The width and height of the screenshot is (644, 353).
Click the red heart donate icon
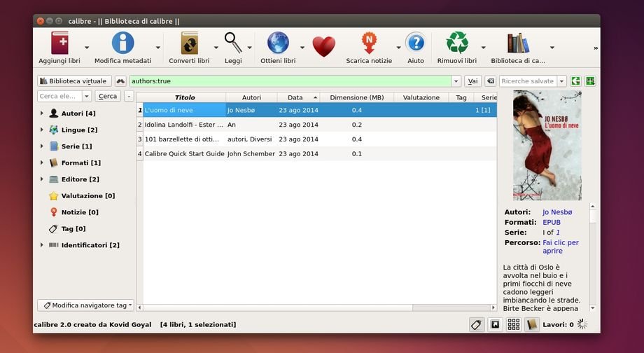[x=323, y=46]
